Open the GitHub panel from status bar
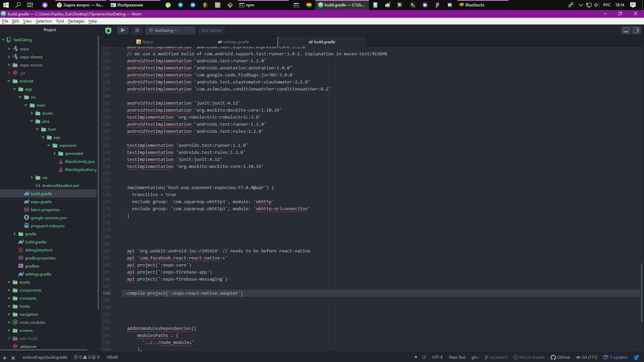This screenshot has width=644, height=362. (560, 357)
